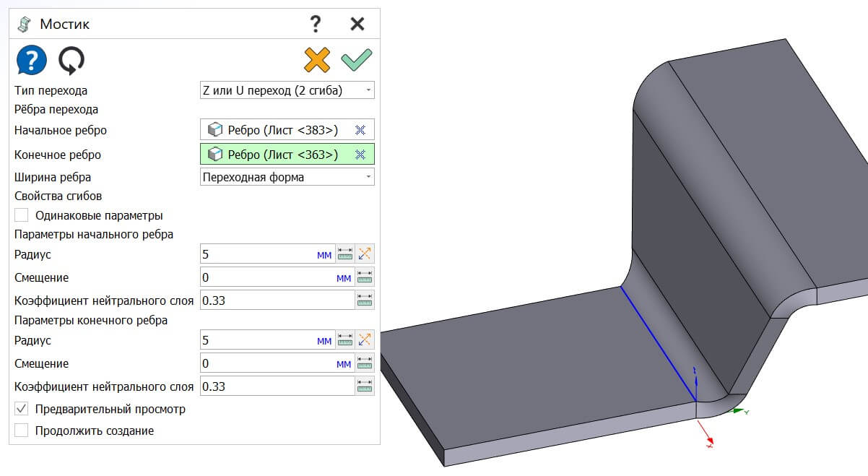Click the end edge Радиус input field
868x476 pixels.
point(256,339)
